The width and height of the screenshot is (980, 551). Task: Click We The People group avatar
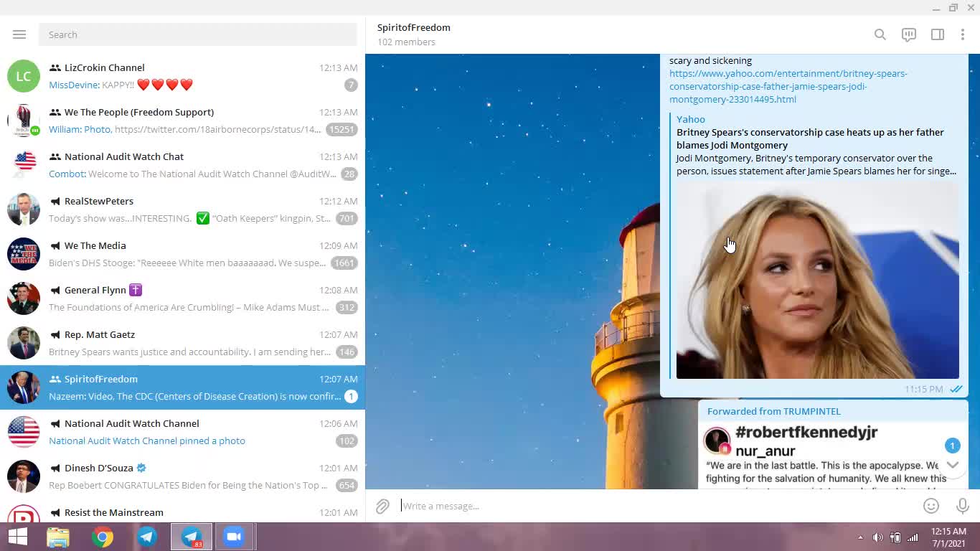coord(24,121)
